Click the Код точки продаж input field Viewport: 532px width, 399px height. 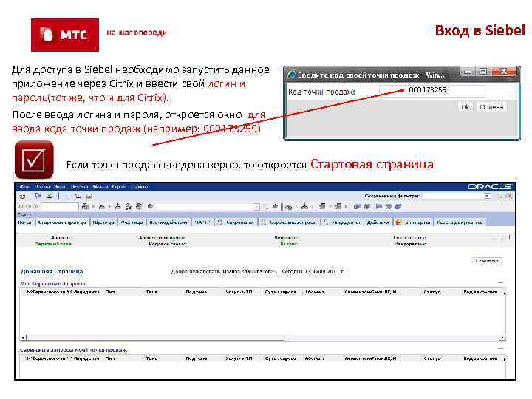pos(432,91)
